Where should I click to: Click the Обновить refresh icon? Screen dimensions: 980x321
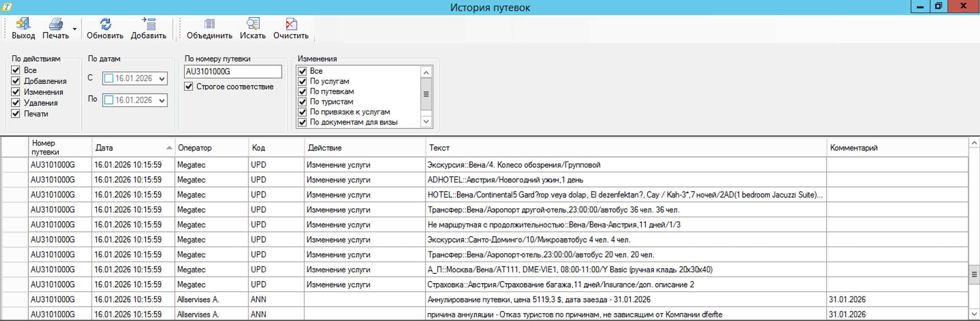tap(105, 24)
